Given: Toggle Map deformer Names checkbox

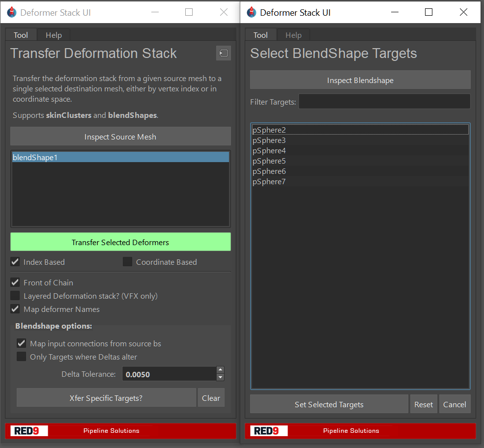Looking at the screenshot, I should 15,309.
